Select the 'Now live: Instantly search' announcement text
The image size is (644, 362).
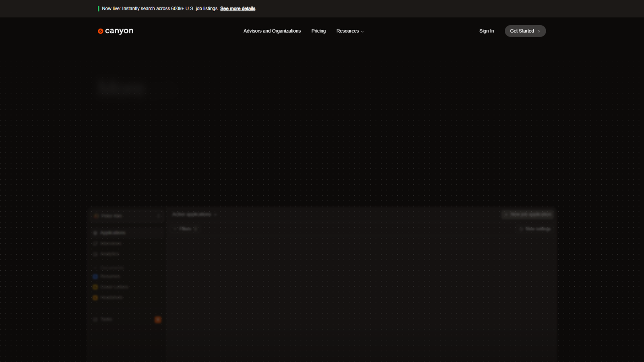[x=160, y=8]
